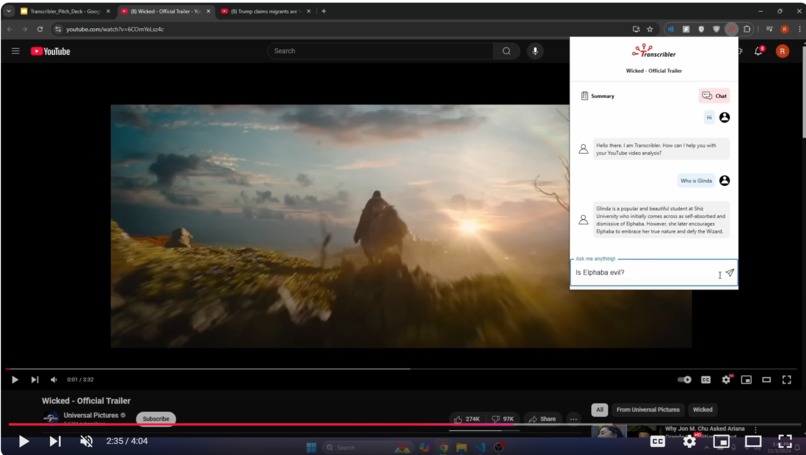The height and width of the screenshot is (455, 806).
Task: Unmute the outer player sound
Action: pyautogui.click(x=86, y=441)
